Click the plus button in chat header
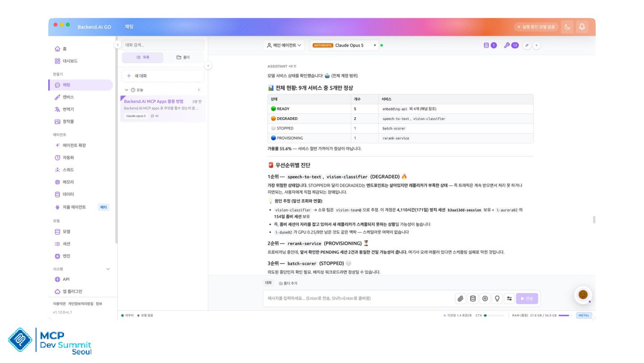Viewport: 644px width, 363px height. pyautogui.click(x=537, y=45)
